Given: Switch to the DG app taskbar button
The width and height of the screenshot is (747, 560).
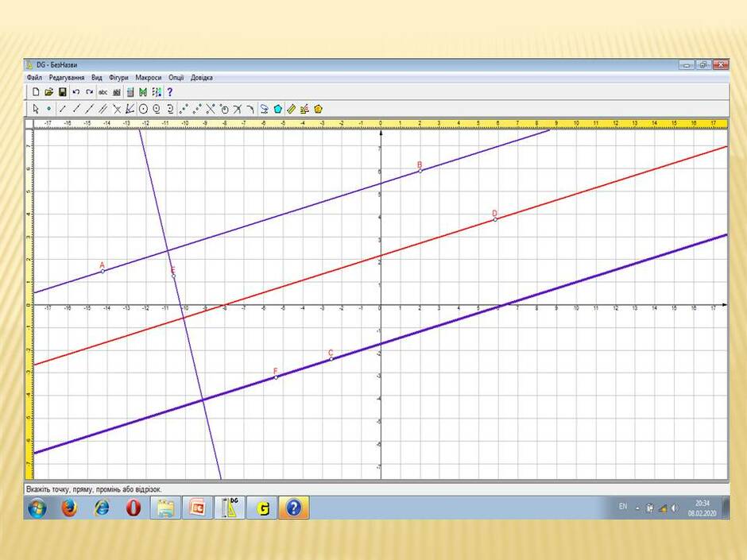Looking at the screenshot, I should [230, 508].
